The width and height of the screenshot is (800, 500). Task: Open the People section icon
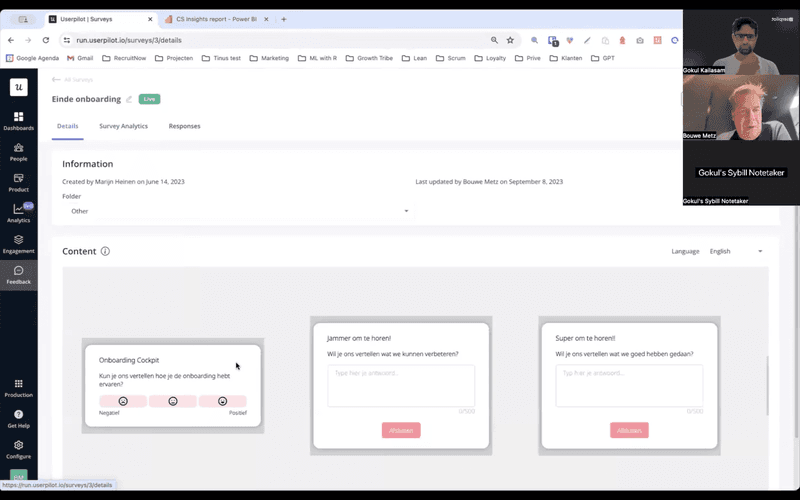pos(18,149)
